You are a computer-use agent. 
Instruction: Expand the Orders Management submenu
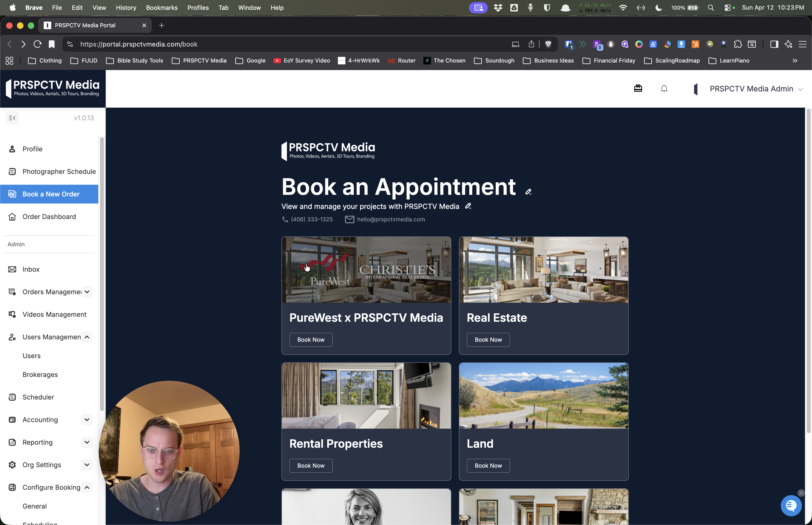coord(87,292)
